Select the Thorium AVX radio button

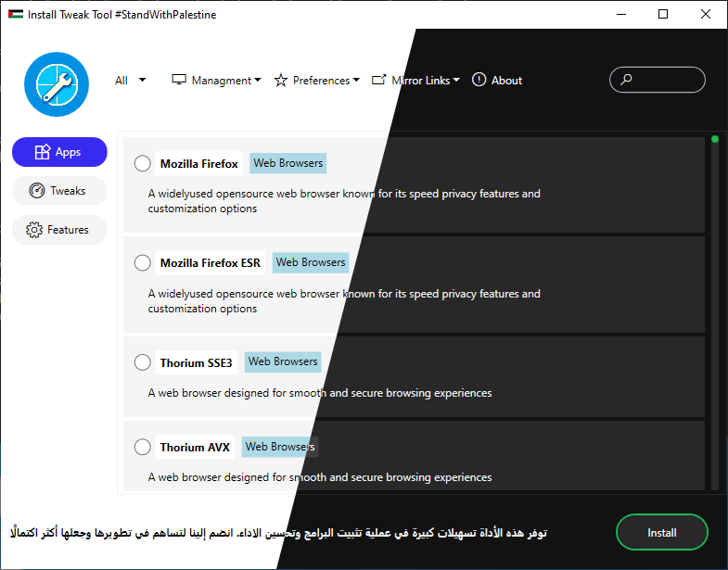point(143,447)
